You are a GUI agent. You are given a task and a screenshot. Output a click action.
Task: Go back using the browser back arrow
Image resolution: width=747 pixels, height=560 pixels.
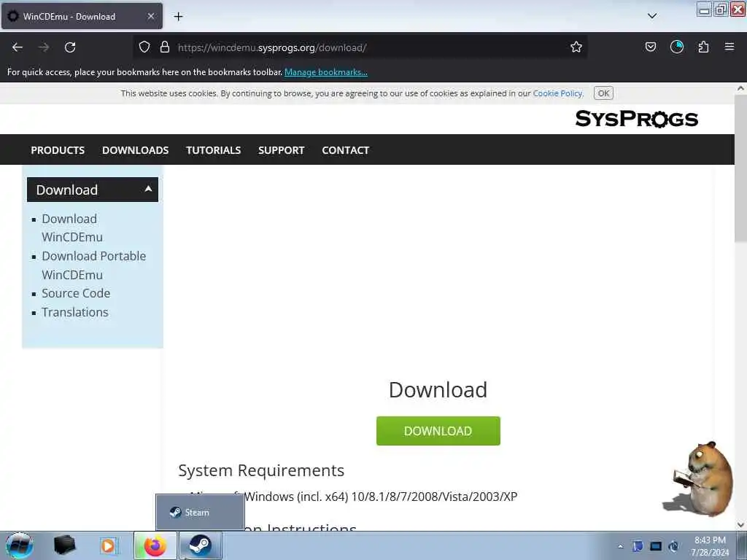click(18, 47)
